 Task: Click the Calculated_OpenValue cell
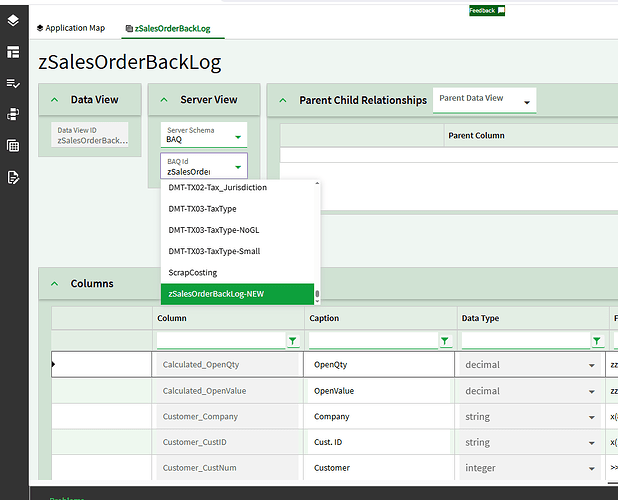[x=227, y=391]
